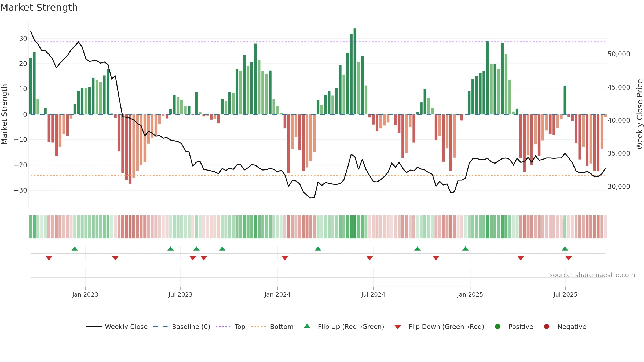
Task: Click the Jul 2024 x-axis label
Action: [373, 294]
